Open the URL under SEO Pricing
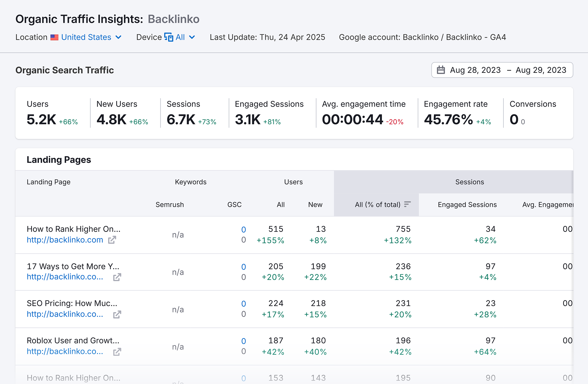 pyautogui.click(x=65, y=314)
